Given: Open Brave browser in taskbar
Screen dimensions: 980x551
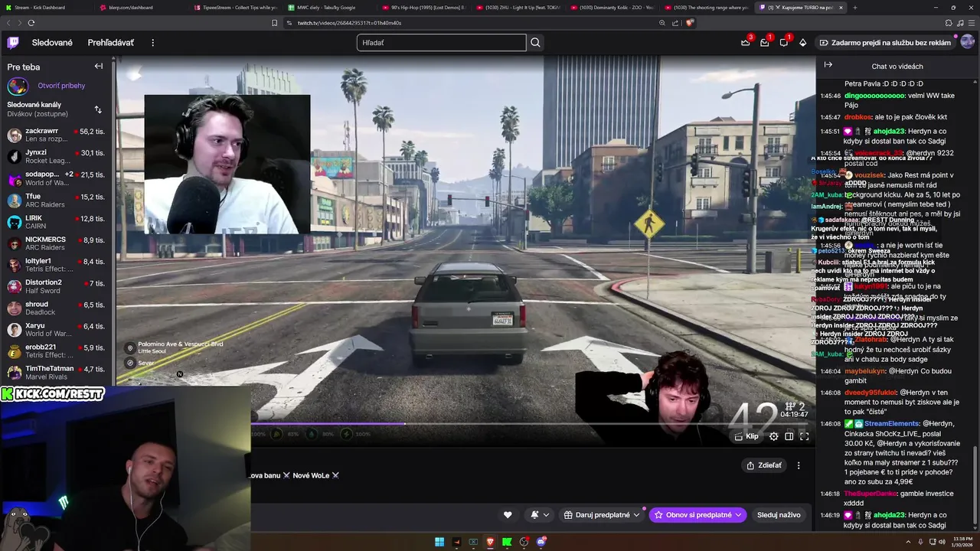Looking at the screenshot, I should pos(490,542).
